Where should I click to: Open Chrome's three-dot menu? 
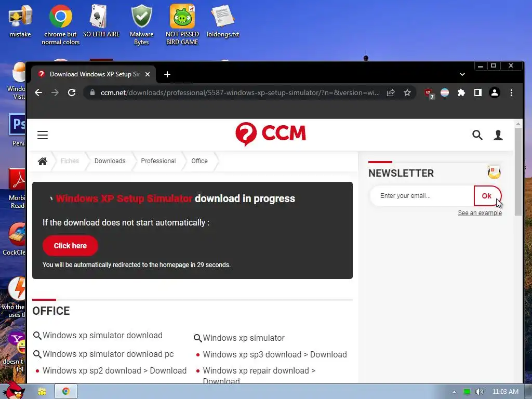pos(511,92)
